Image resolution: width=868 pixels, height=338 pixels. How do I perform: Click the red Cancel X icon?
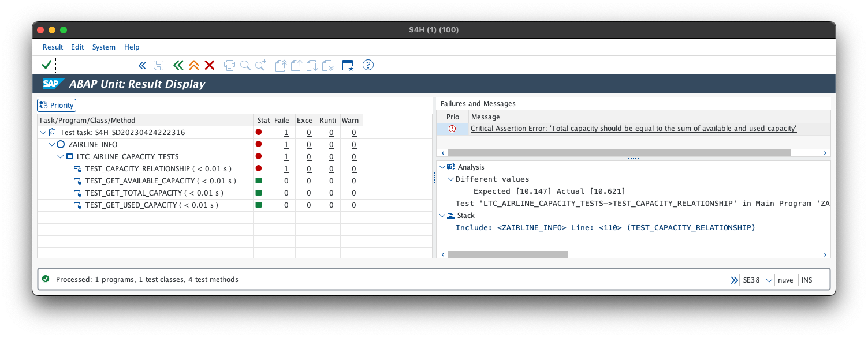pos(210,65)
